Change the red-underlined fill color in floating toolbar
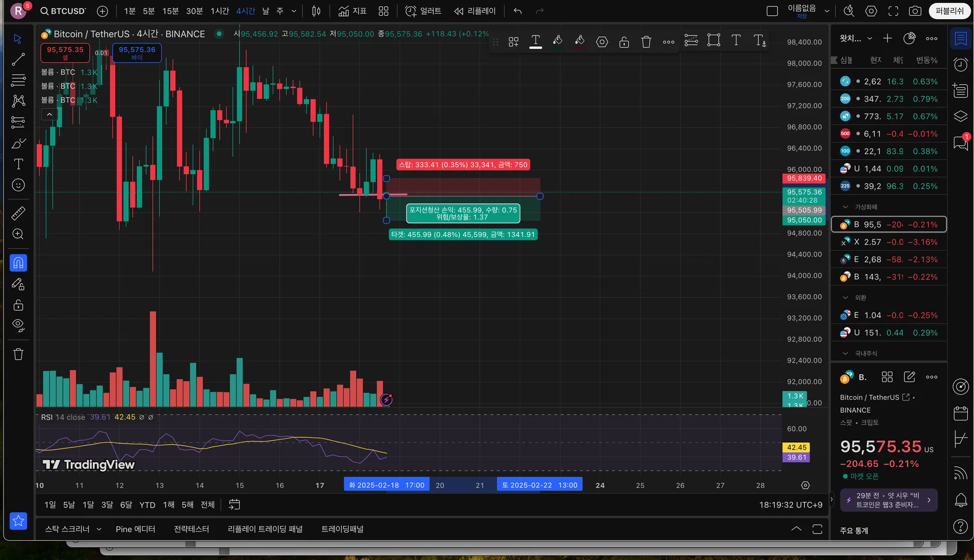The height and width of the screenshot is (560, 974). click(580, 41)
